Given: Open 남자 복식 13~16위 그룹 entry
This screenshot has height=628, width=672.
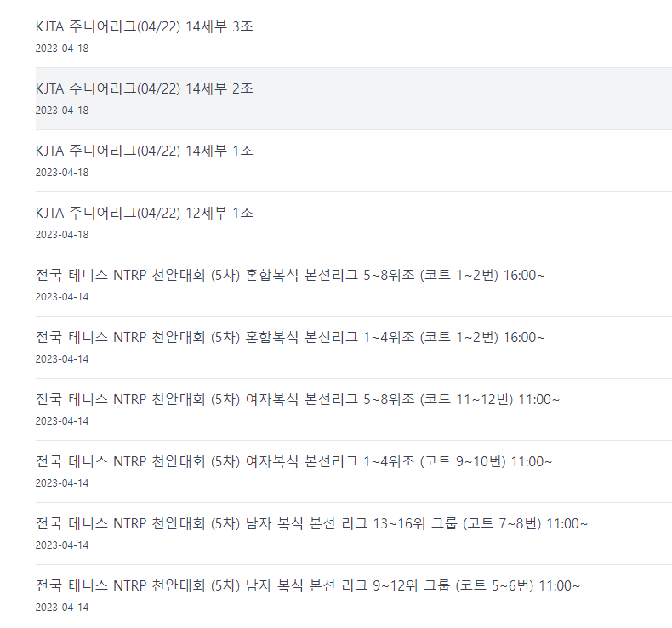Looking at the screenshot, I should click(311, 524).
